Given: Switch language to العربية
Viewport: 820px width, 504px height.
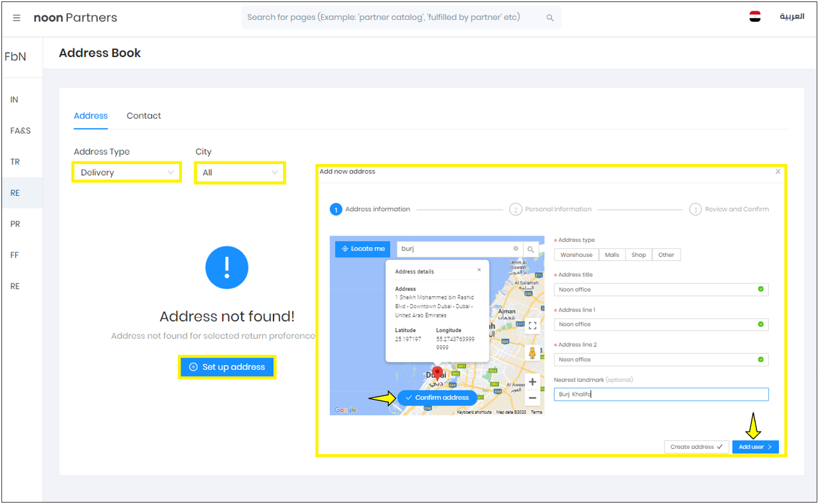Looking at the screenshot, I should [x=791, y=17].
